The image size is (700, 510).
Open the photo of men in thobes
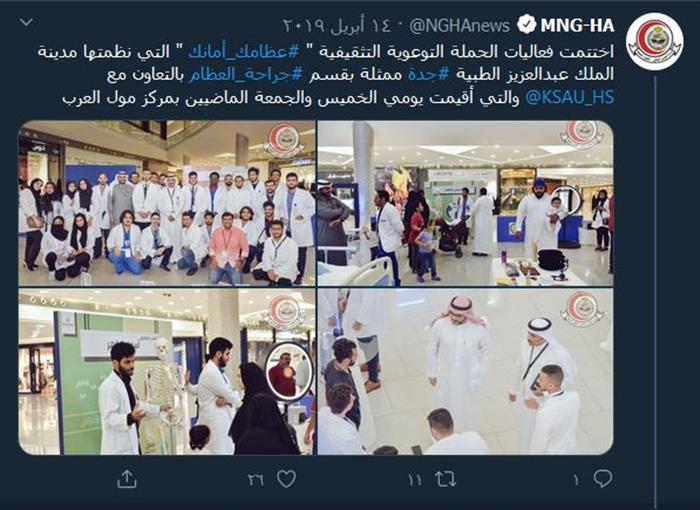click(465, 372)
